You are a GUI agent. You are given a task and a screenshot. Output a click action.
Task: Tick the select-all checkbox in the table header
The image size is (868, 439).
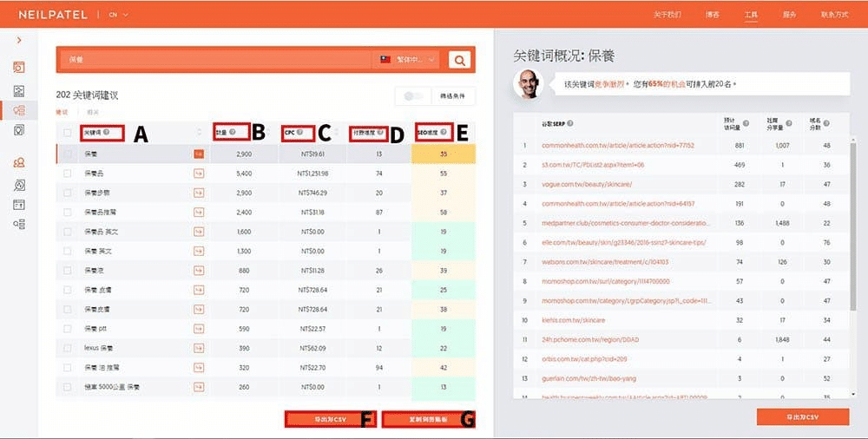68,133
